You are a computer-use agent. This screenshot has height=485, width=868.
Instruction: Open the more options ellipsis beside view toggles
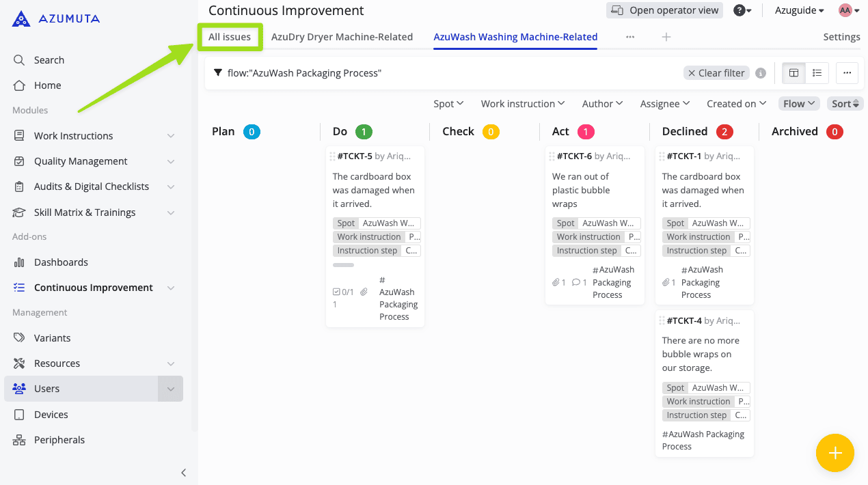coord(847,73)
